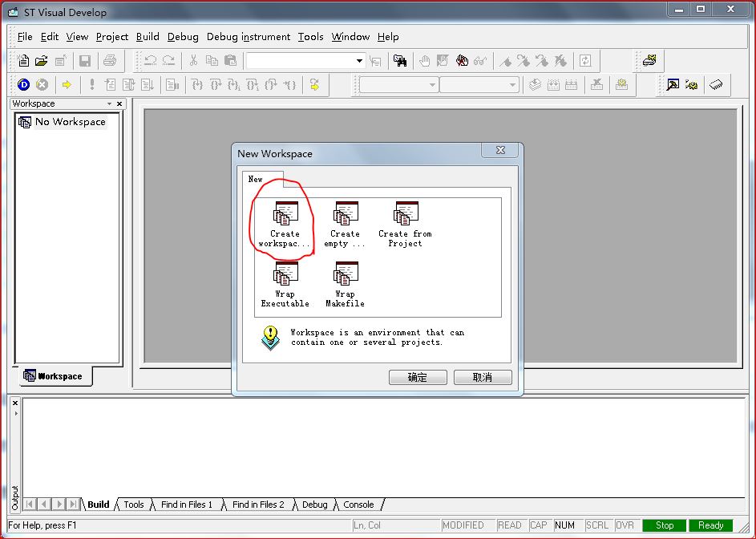Open the Tools menu

pos(310,37)
